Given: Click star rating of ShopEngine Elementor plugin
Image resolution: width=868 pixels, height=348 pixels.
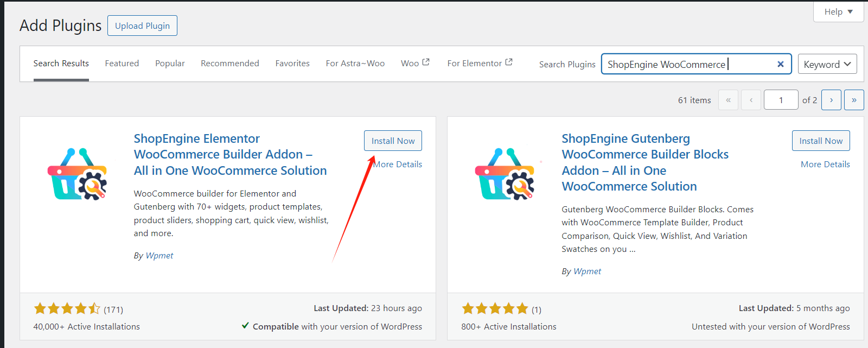Looking at the screenshot, I should [67, 309].
